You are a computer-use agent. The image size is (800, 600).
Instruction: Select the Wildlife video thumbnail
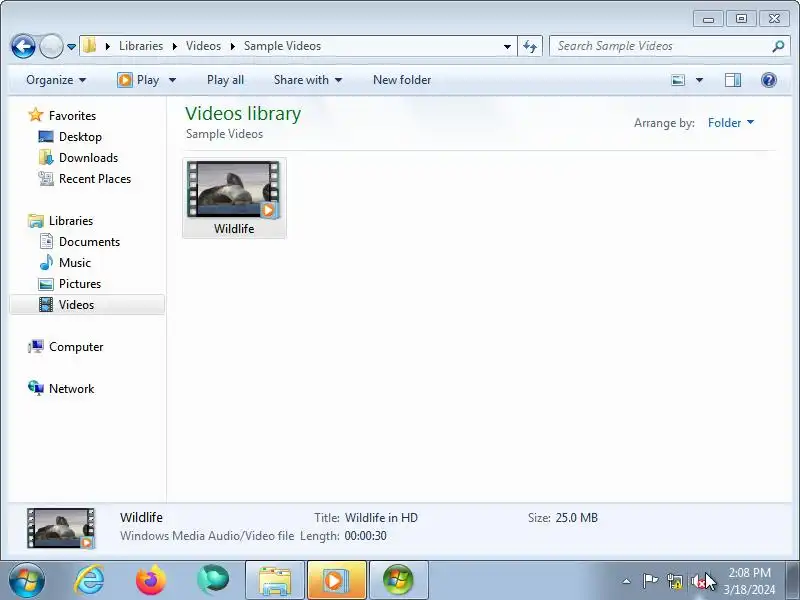click(234, 190)
